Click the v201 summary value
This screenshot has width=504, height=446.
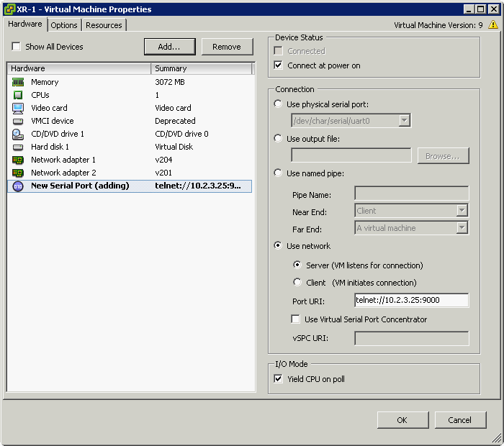(x=163, y=173)
